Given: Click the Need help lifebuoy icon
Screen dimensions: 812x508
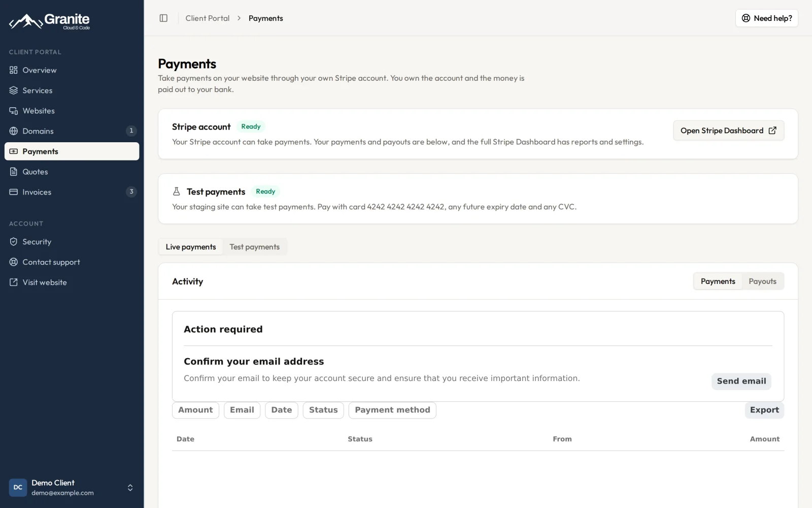Looking at the screenshot, I should [x=746, y=18].
